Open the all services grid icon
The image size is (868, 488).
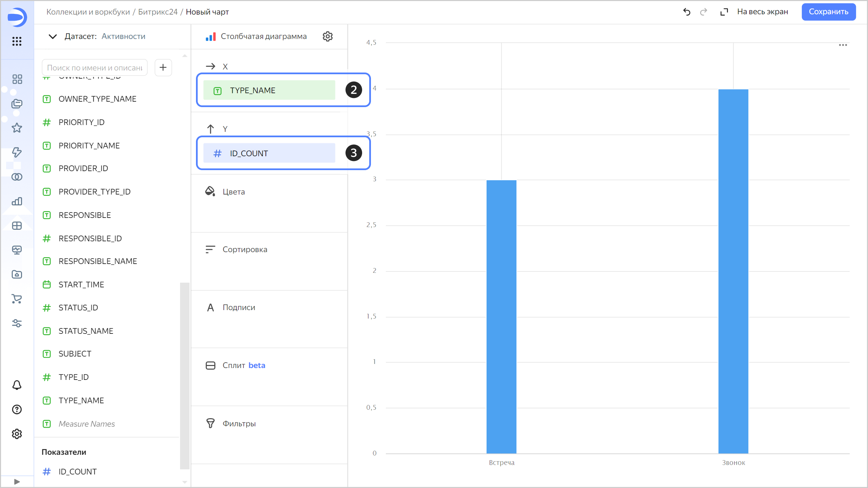coord(17,41)
